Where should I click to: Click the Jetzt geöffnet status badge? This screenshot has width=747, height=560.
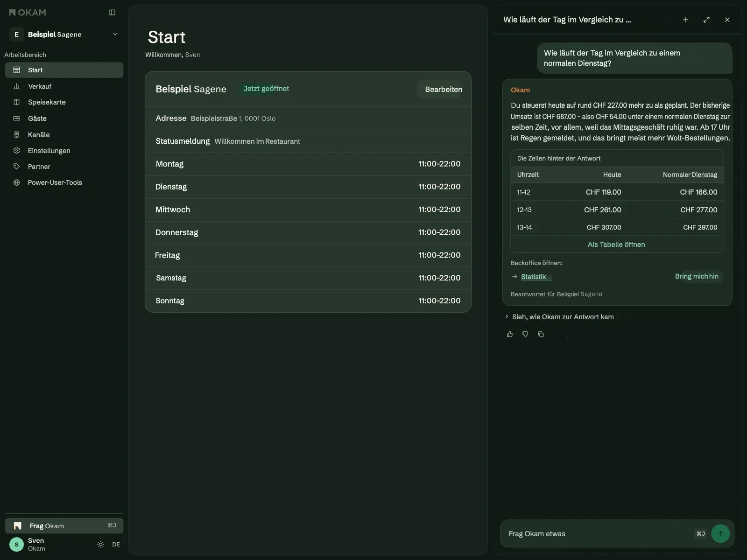point(266,89)
